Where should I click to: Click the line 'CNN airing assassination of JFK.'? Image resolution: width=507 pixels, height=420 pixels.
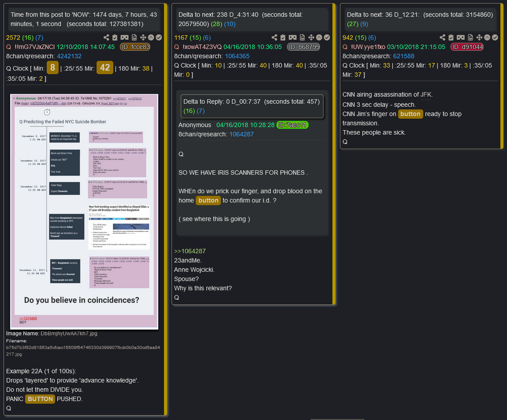click(388, 94)
